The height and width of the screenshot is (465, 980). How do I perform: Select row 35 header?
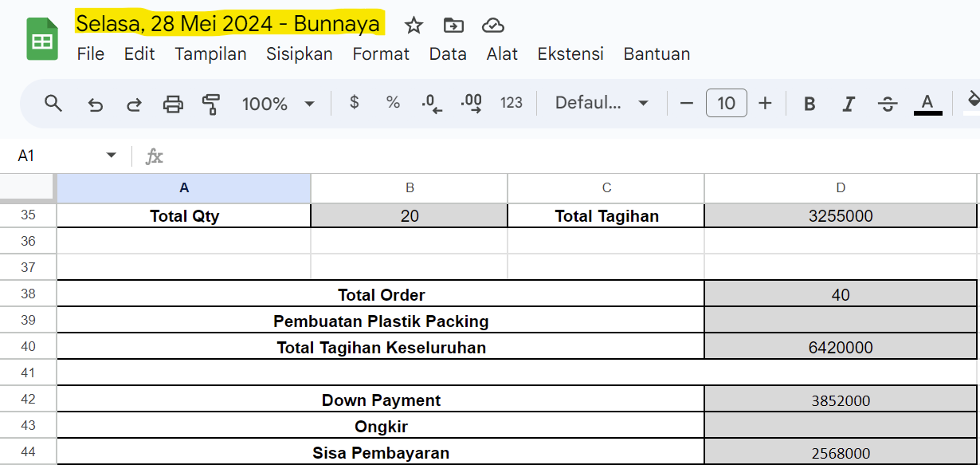coord(28,215)
